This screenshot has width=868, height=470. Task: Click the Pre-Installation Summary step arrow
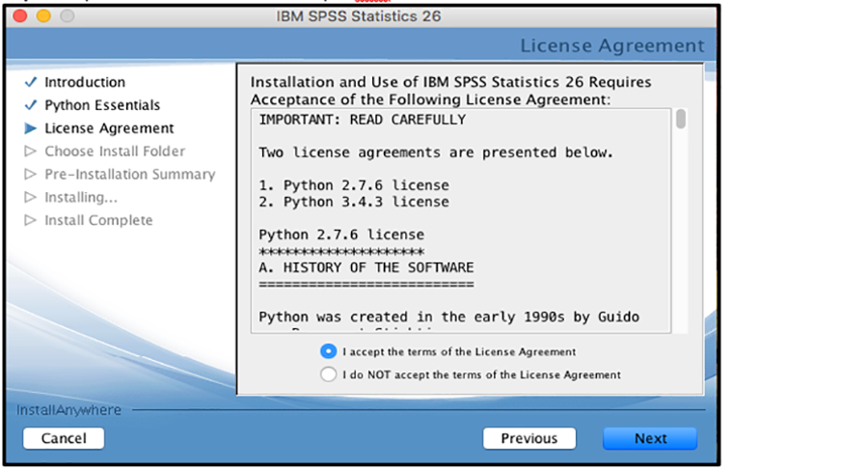(31, 174)
